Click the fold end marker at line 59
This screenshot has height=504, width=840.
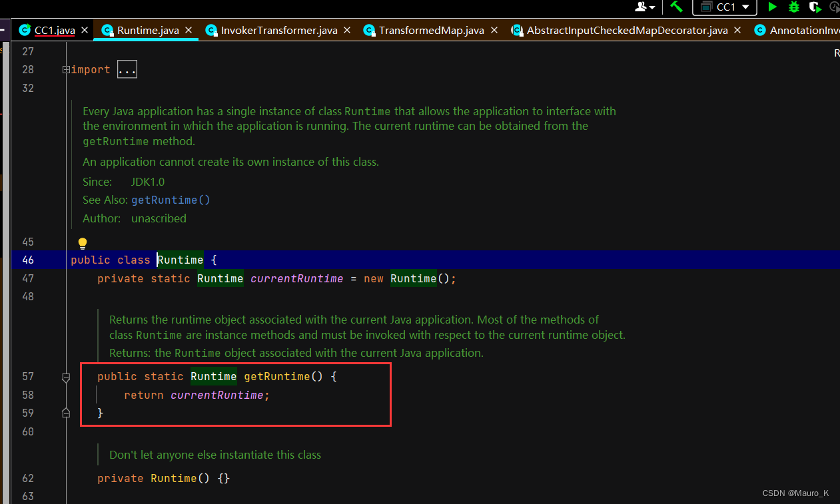coord(66,413)
